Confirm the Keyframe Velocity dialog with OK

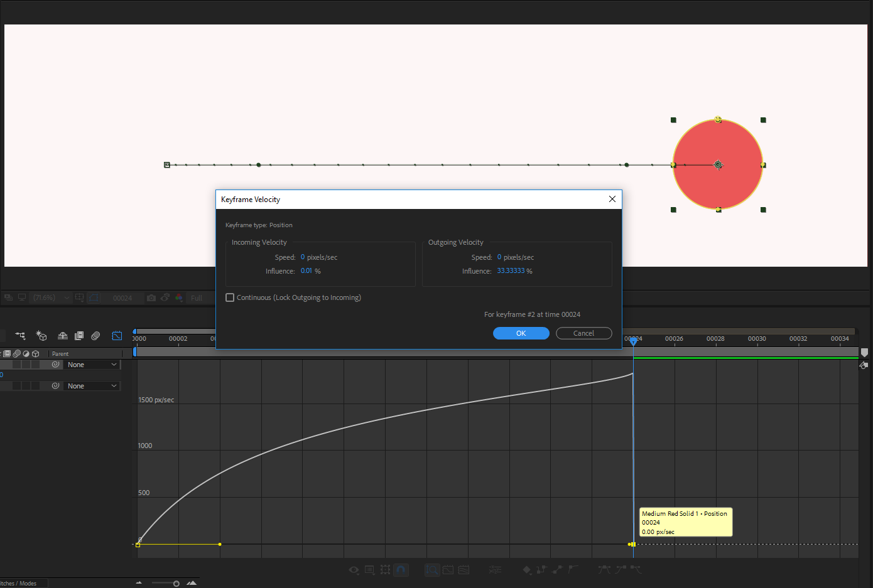pyautogui.click(x=521, y=333)
